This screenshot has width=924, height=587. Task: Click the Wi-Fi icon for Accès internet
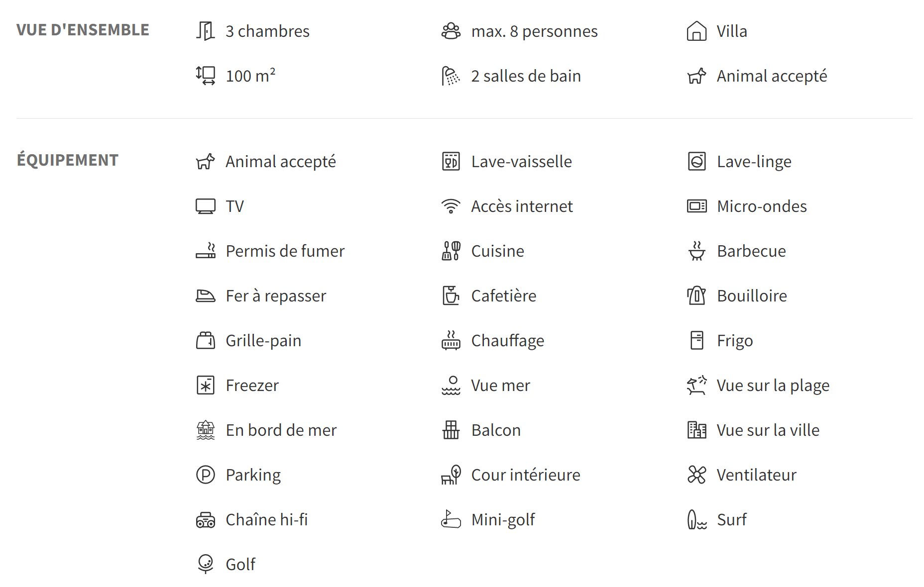[451, 206]
